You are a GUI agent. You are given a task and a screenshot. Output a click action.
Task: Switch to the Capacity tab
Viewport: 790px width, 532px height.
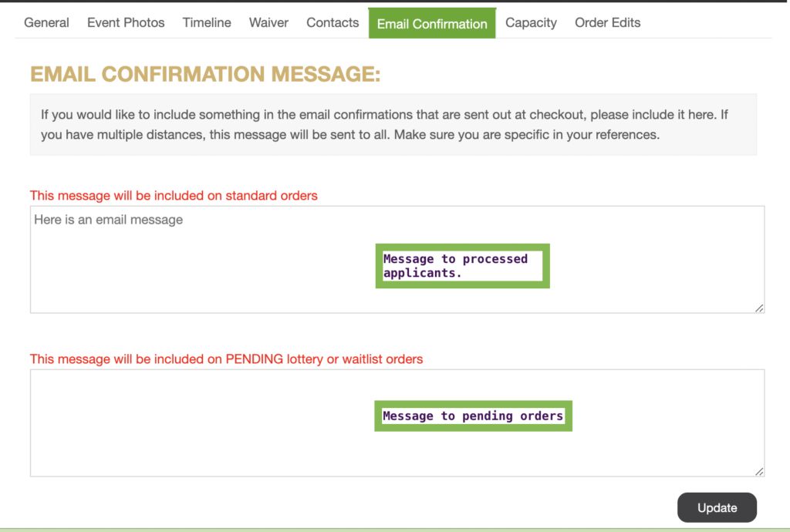[531, 22]
